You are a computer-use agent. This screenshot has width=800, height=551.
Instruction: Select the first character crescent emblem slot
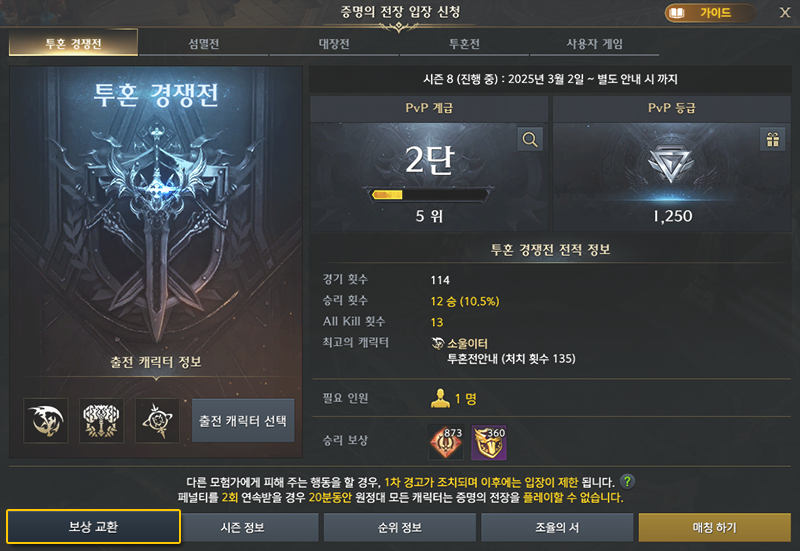[x=46, y=420]
